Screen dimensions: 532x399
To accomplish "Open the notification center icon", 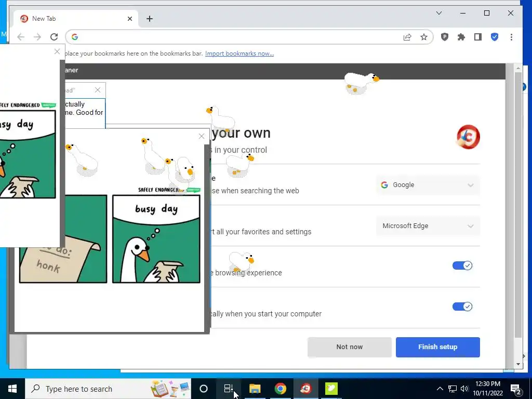I will pyautogui.click(x=516, y=389).
